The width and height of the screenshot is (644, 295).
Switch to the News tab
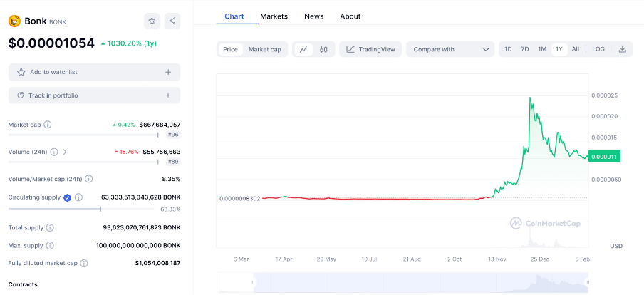point(313,16)
